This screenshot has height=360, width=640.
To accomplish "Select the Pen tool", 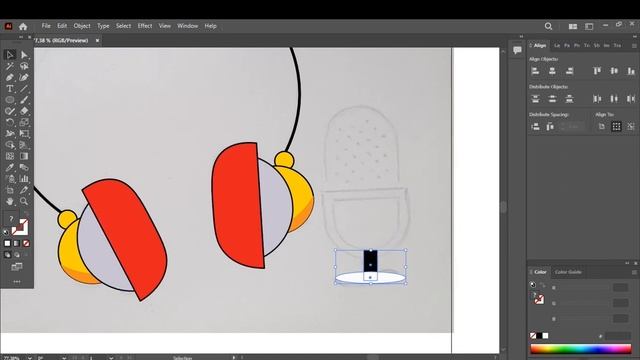I will [x=10, y=77].
